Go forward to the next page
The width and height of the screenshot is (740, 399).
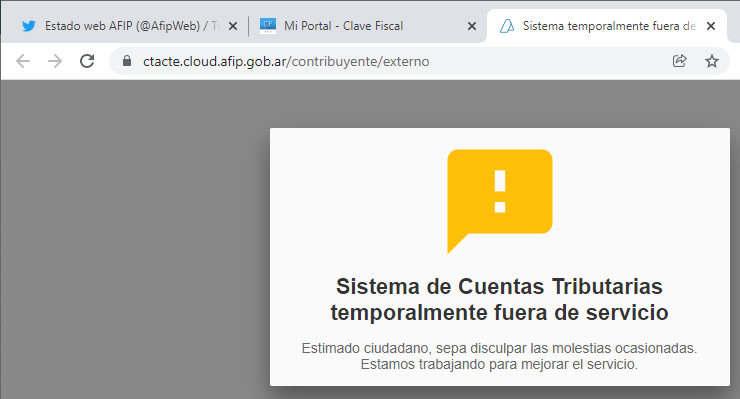click(55, 61)
